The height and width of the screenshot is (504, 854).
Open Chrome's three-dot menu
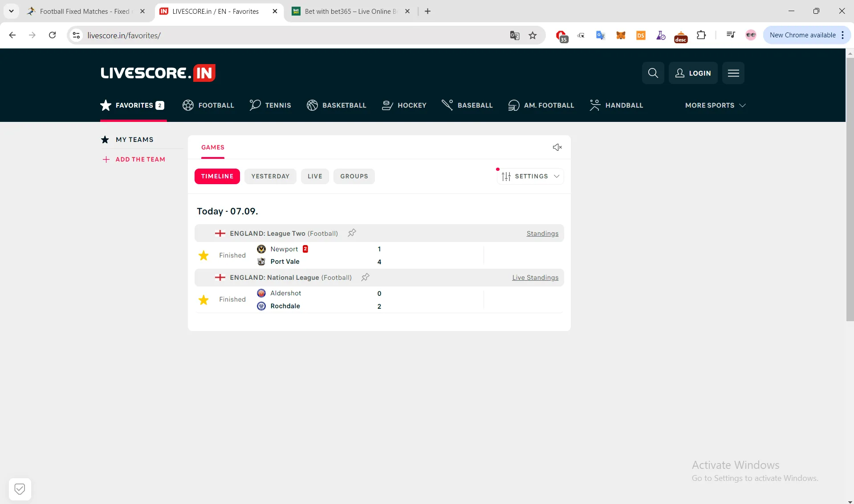(x=843, y=35)
